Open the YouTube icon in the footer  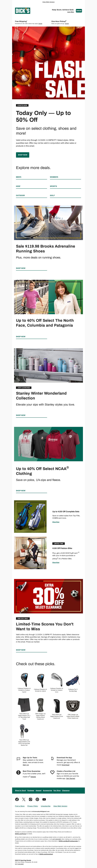[x=44, y=799]
